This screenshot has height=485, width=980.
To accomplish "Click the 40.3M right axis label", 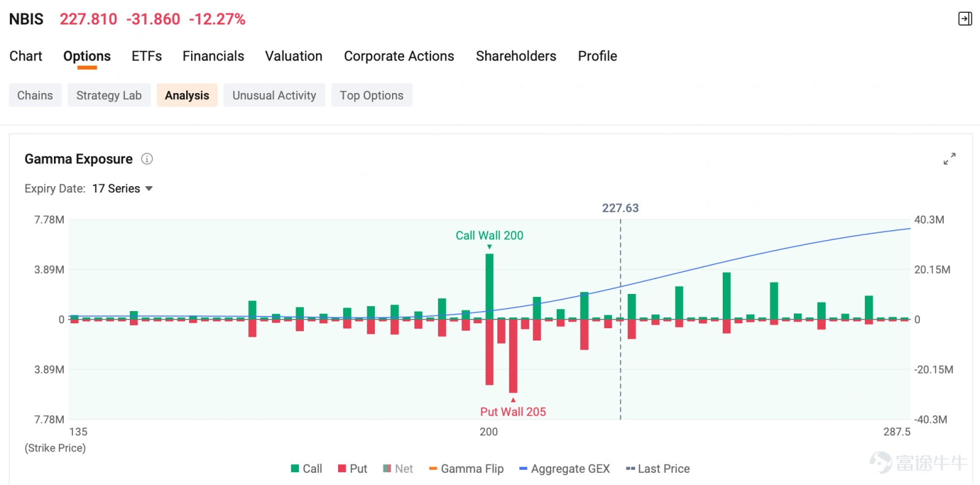I will coord(929,220).
